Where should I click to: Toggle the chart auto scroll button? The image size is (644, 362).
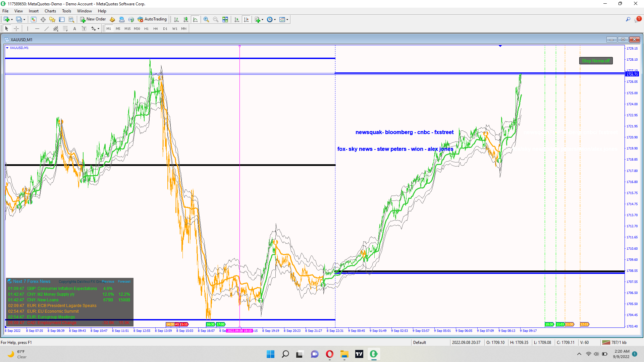(x=237, y=19)
